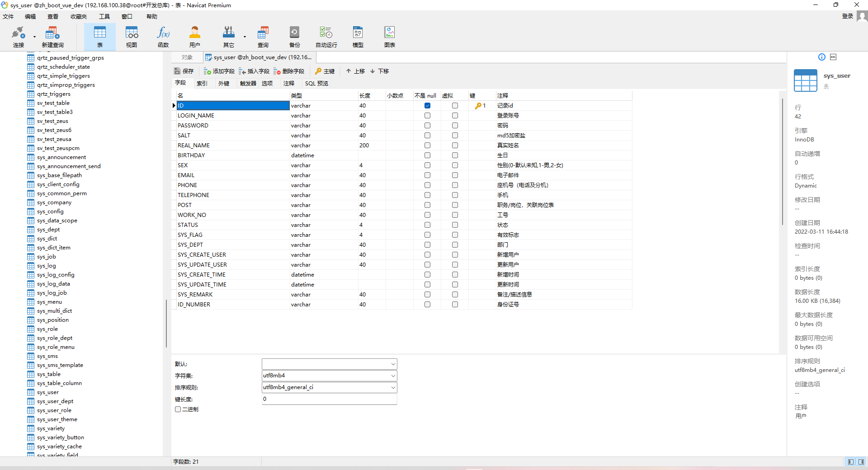This screenshot has height=470, width=868.
Task: Click the Others (其它) toolbar icon
Action: [x=229, y=36]
